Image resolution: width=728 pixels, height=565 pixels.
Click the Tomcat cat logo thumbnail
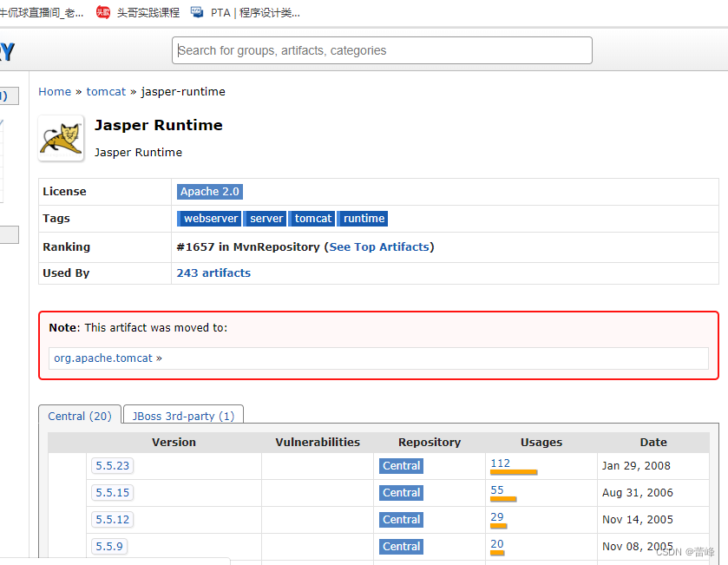pos(61,138)
